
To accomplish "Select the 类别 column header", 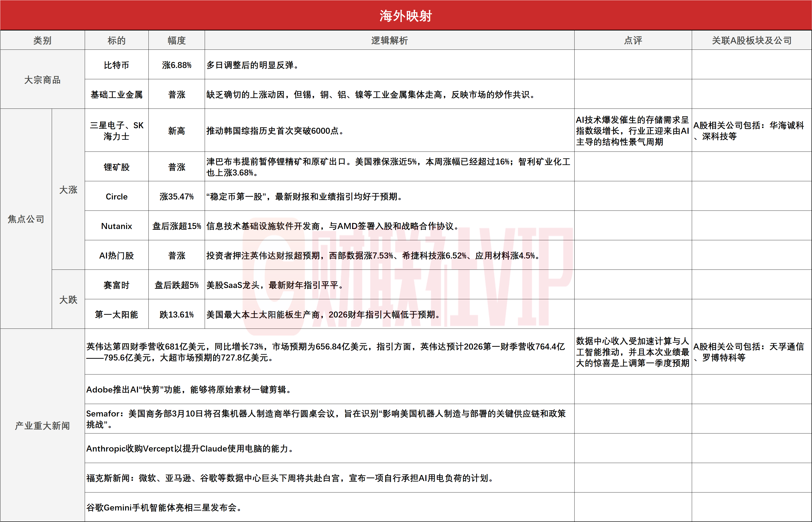I will 42,40.
